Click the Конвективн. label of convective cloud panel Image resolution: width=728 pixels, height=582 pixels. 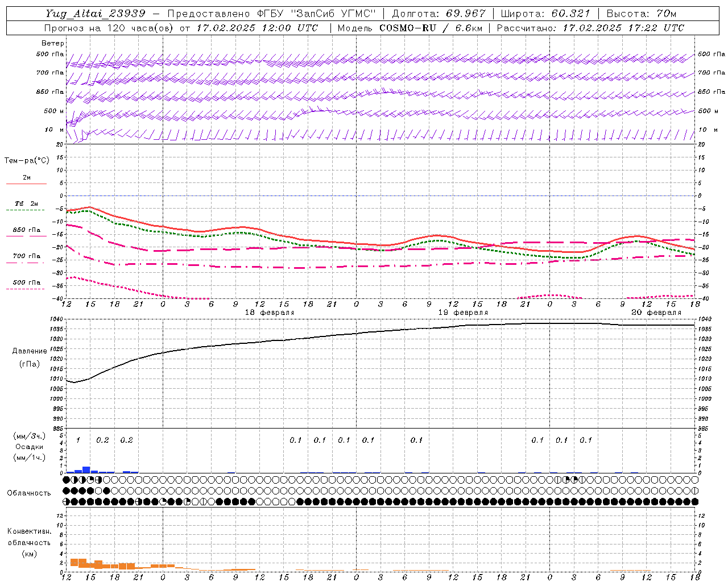29,531
